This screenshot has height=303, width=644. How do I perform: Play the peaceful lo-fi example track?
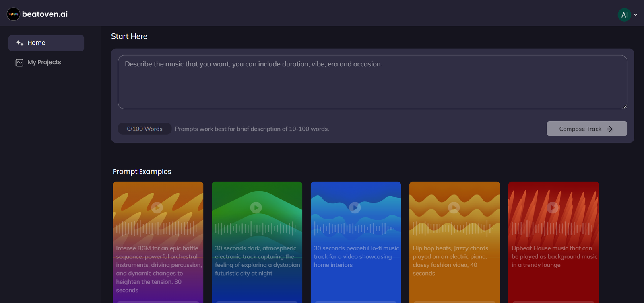355,207
